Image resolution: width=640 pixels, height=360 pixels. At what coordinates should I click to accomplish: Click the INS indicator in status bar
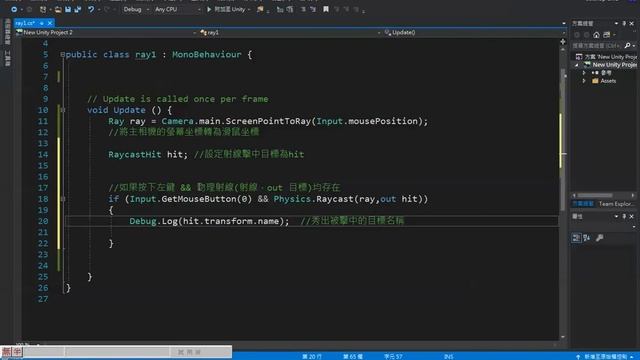click(449, 357)
